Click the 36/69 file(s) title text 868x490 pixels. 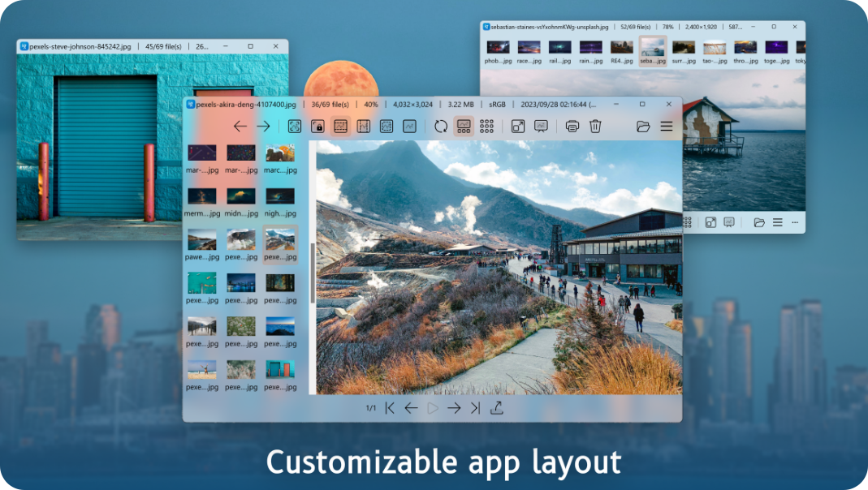[330, 105]
